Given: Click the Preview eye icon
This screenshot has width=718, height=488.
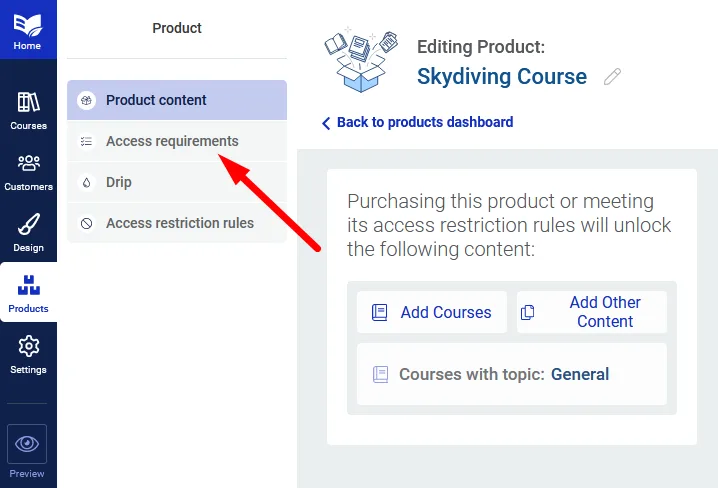Looking at the screenshot, I should (28, 444).
